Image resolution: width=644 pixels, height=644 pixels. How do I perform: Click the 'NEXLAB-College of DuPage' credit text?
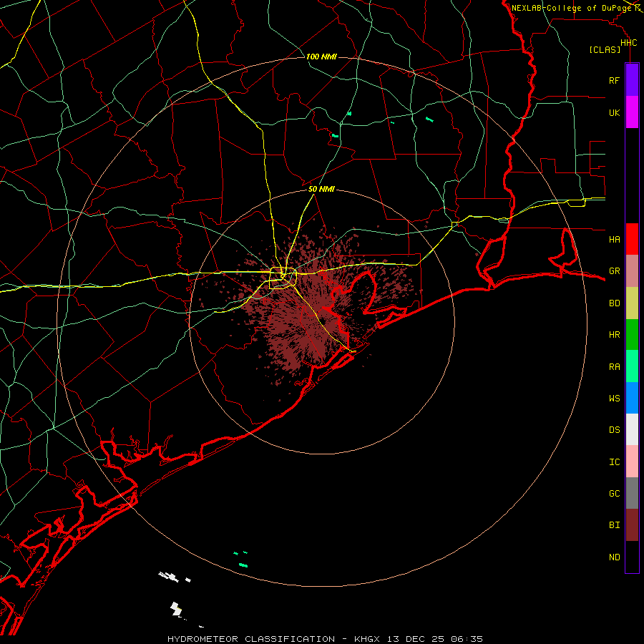[x=571, y=8]
